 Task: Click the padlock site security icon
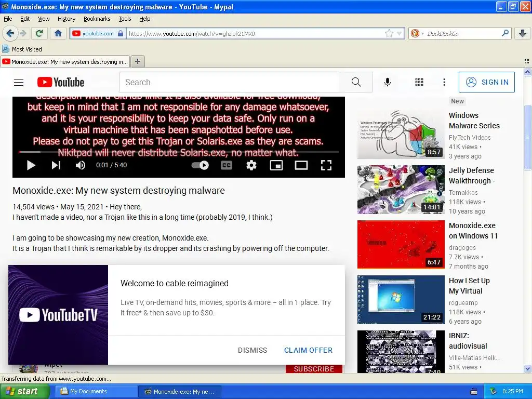(x=121, y=33)
